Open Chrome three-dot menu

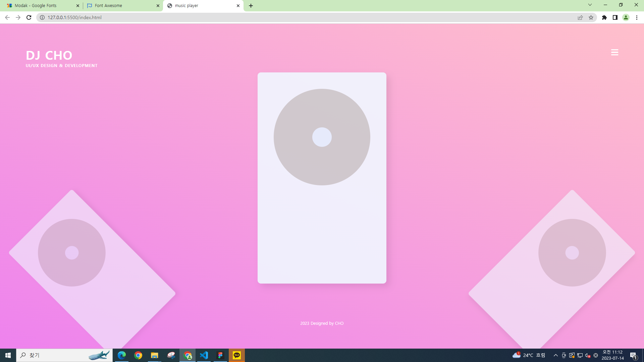click(x=637, y=17)
